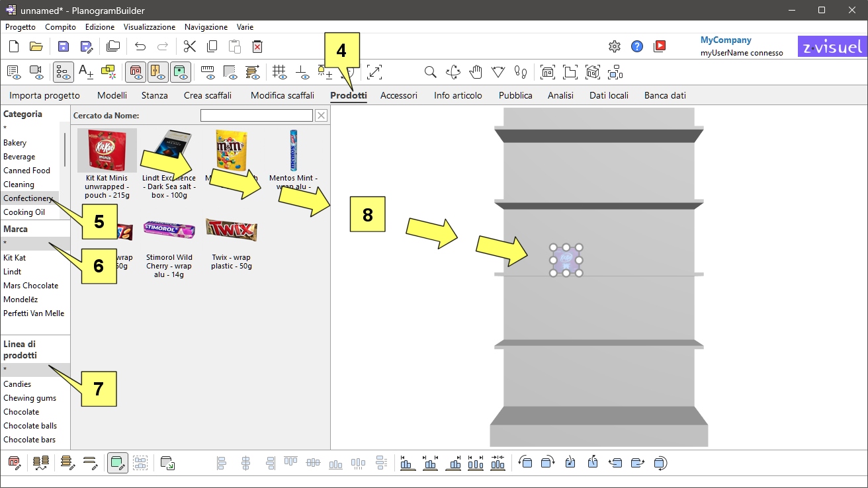Click the rotate product left icon in bottom toolbar
The width and height of the screenshot is (868, 488).
(525, 463)
